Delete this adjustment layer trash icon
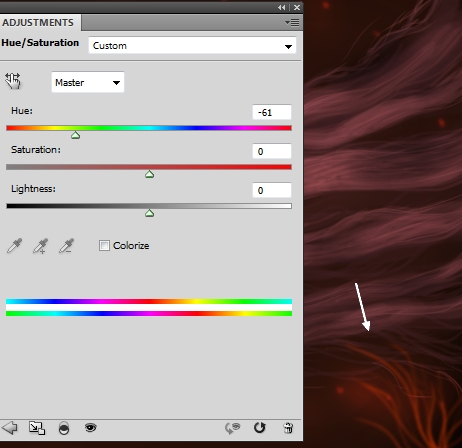The width and height of the screenshot is (462, 448). coord(288,428)
